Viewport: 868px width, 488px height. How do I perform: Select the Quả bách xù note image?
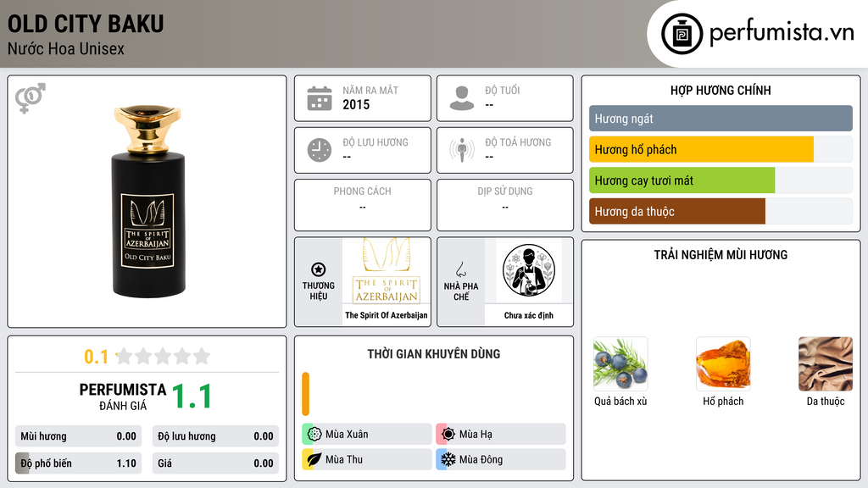tap(620, 364)
